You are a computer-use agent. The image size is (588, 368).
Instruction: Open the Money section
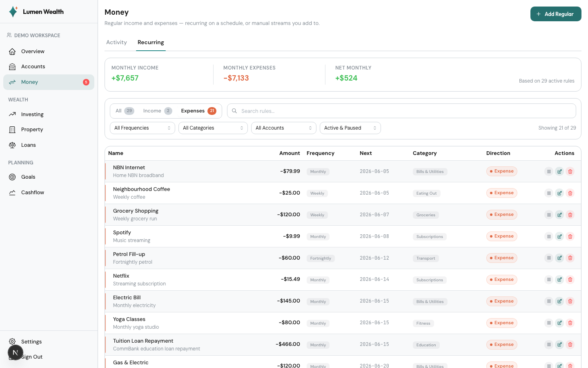coord(49,82)
